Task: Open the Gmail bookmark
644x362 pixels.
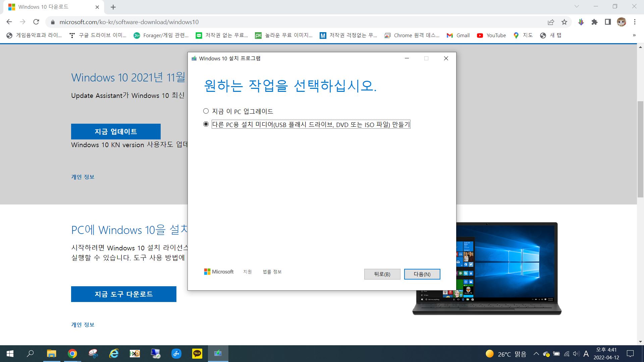Action: click(x=458, y=36)
